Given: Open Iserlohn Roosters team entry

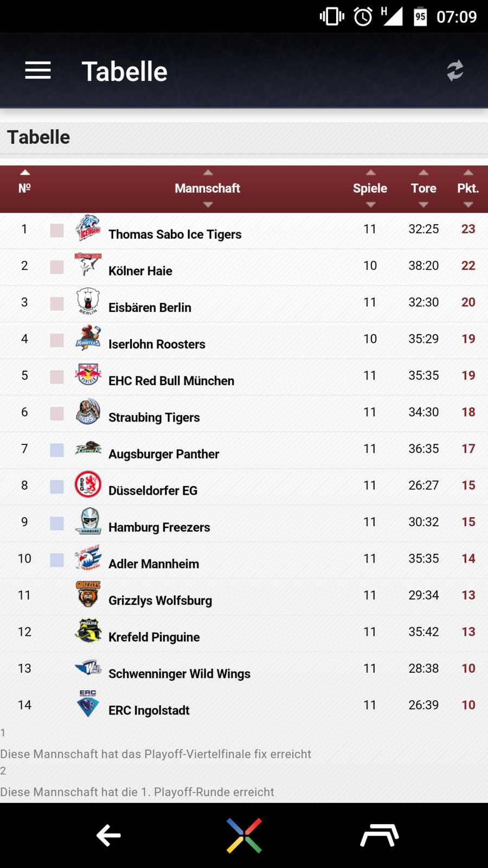Looking at the screenshot, I should point(157,344).
